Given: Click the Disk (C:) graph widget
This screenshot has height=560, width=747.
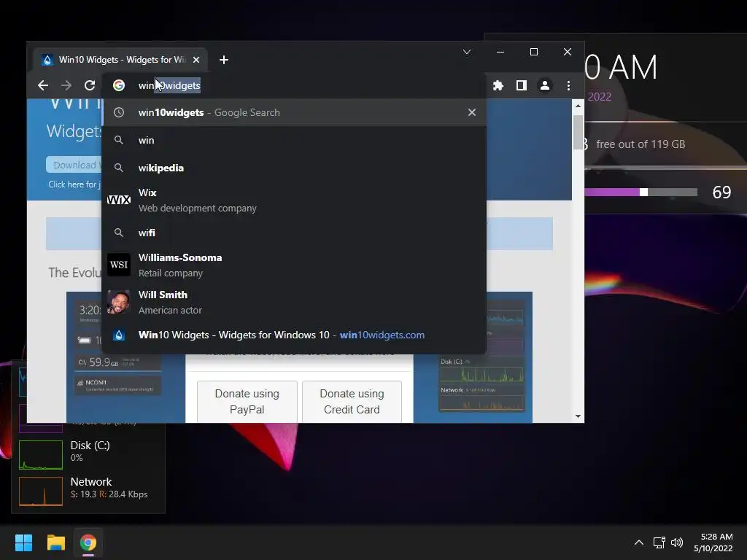Looking at the screenshot, I should tap(41, 455).
